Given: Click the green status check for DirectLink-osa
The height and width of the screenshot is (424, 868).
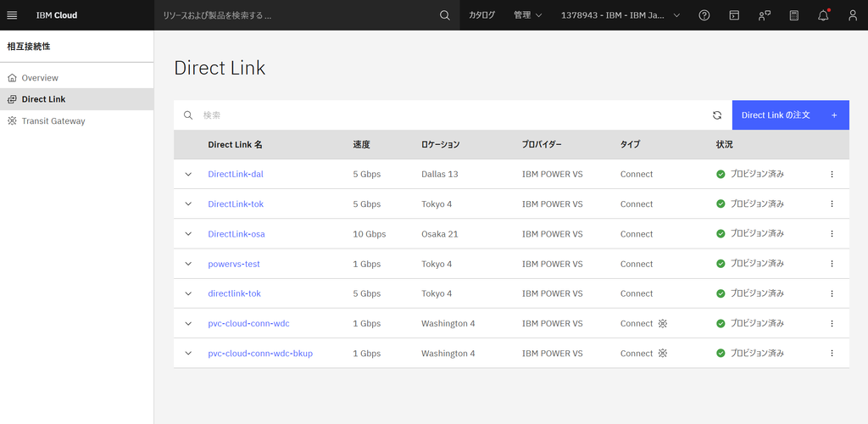Looking at the screenshot, I should tap(721, 233).
